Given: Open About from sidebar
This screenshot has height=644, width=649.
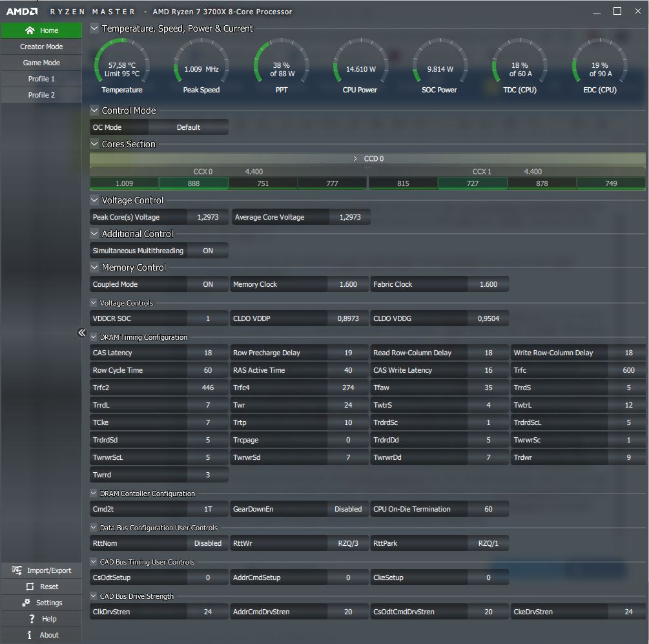Looking at the screenshot, I should [x=41, y=635].
